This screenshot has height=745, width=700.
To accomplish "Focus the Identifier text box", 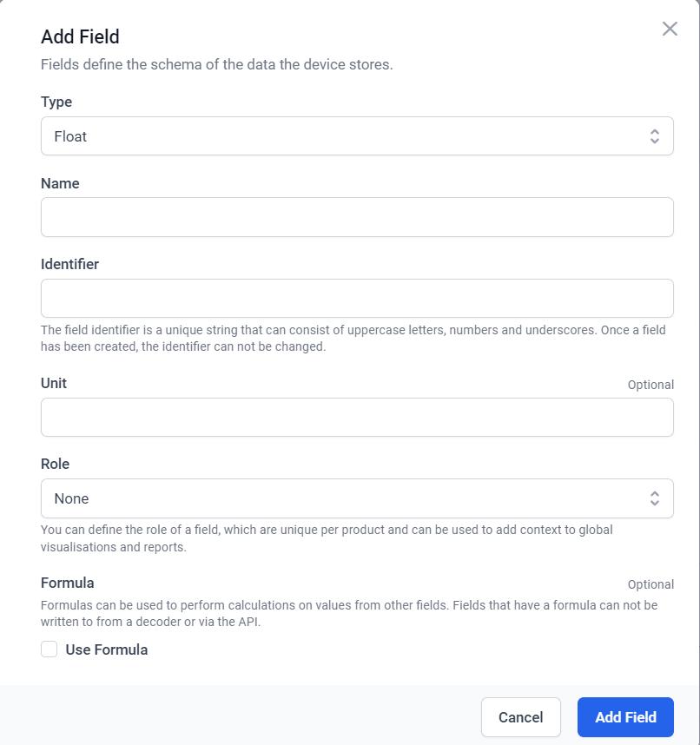I will [357, 298].
